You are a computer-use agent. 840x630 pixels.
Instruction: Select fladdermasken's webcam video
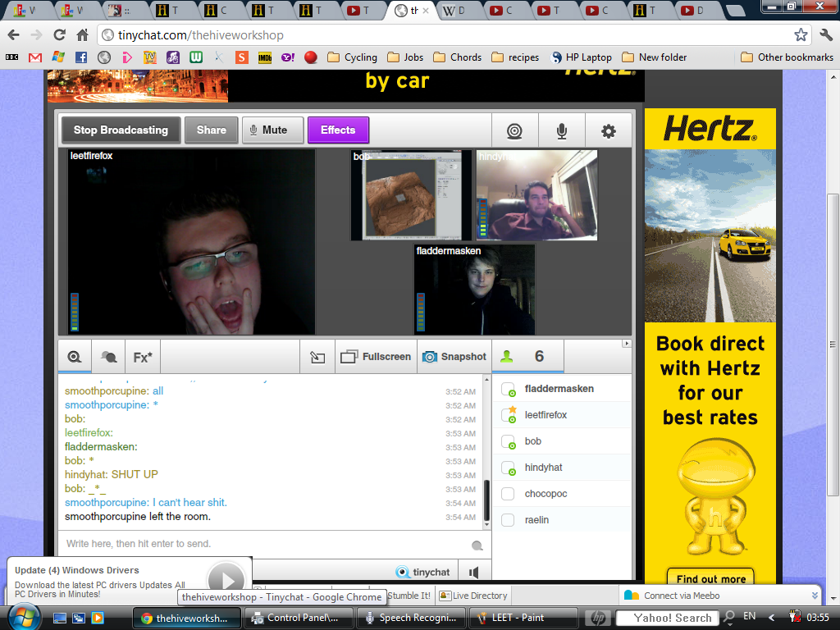[474, 290]
